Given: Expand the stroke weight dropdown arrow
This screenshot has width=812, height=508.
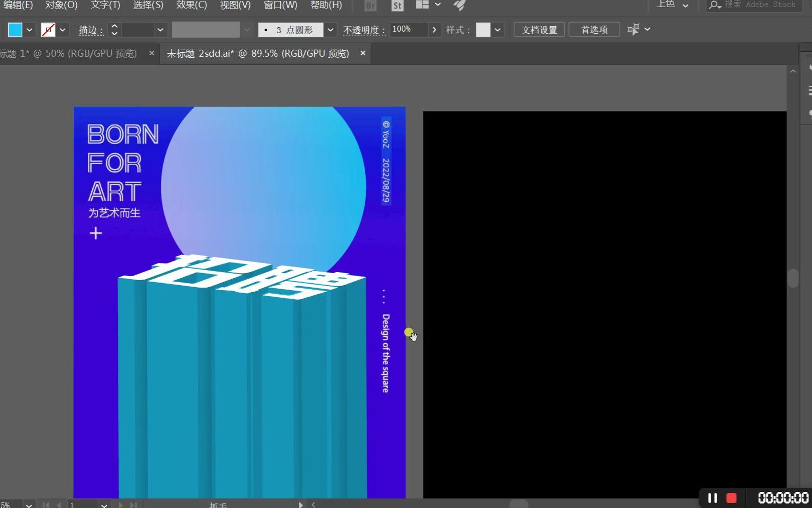Looking at the screenshot, I should pos(160,30).
